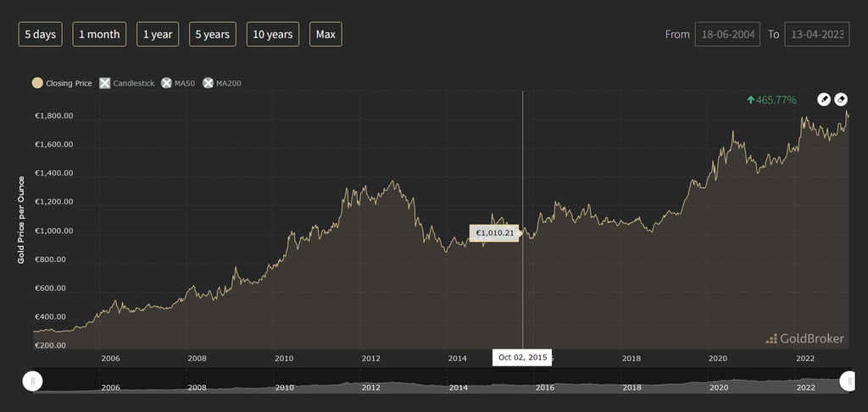Viewport: 868px width, 412px height.
Task: Show the MA50 moving average
Action: pos(178,83)
